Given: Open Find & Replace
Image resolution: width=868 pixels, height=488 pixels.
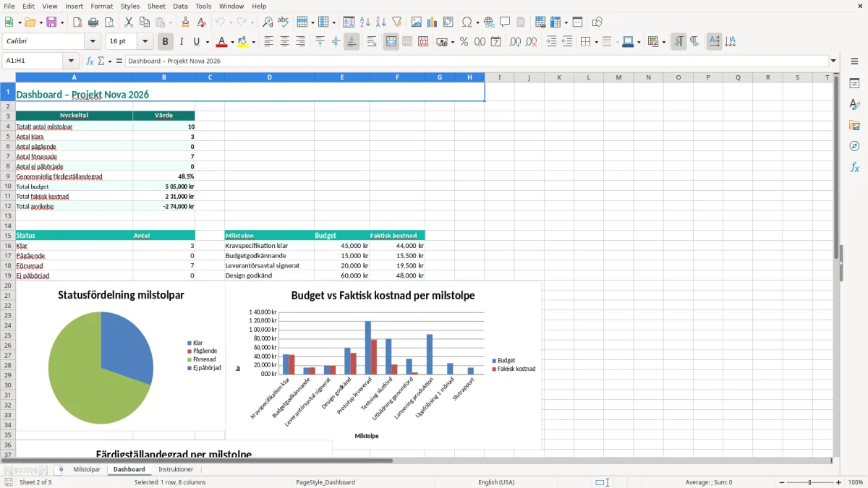Looking at the screenshot, I should point(268,22).
